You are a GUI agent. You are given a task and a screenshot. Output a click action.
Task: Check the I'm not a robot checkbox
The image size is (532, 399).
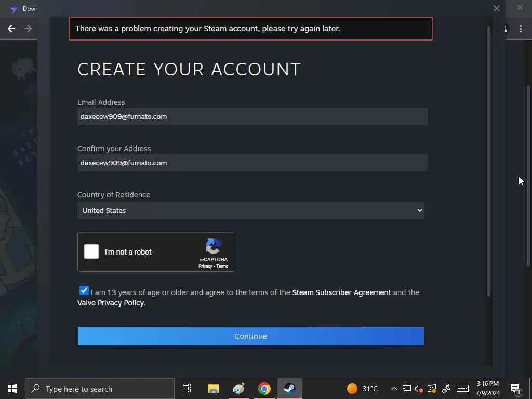pyautogui.click(x=91, y=251)
